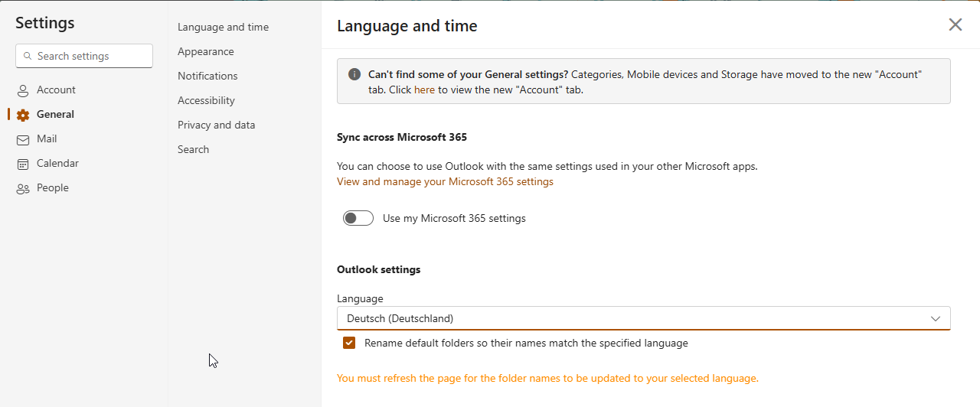Click the Account person icon
Viewport: 980px width, 407px height.
[x=23, y=90]
